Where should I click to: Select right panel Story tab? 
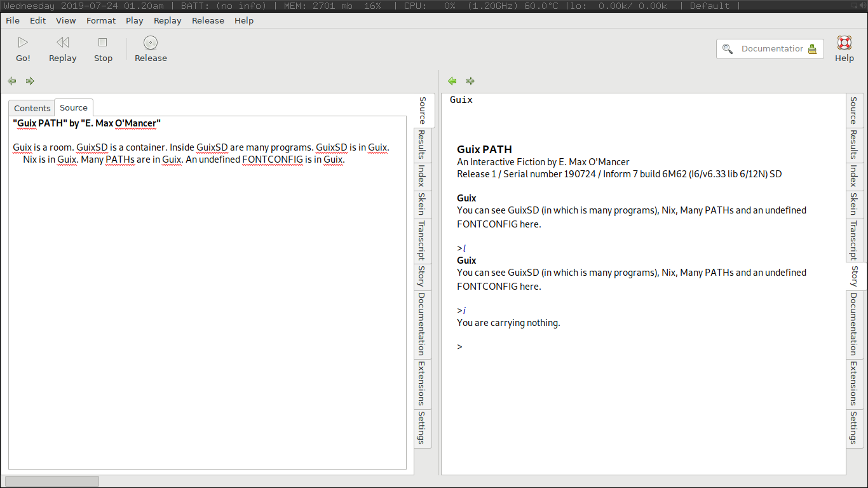point(856,276)
